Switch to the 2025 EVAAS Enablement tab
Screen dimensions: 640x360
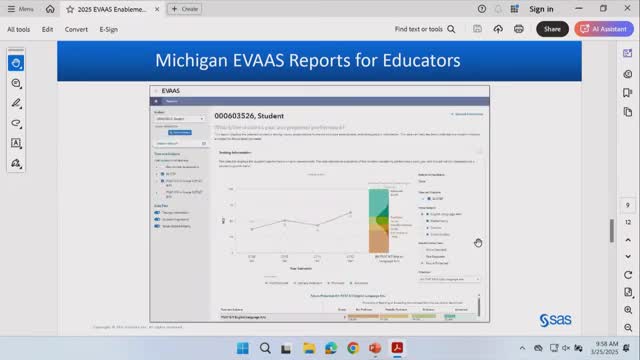point(111,9)
